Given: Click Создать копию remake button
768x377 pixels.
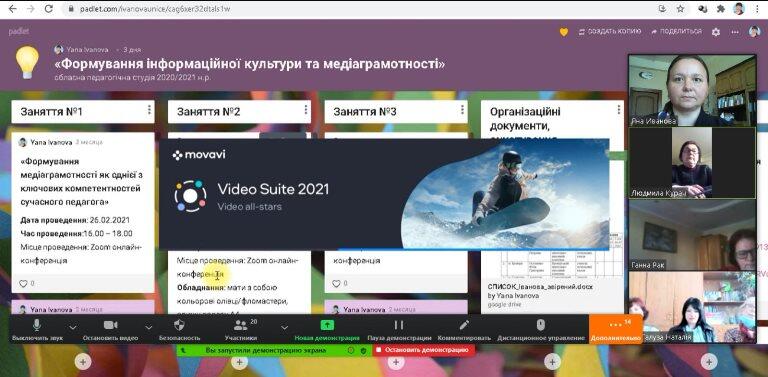Looking at the screenshot, I should 610,31.
